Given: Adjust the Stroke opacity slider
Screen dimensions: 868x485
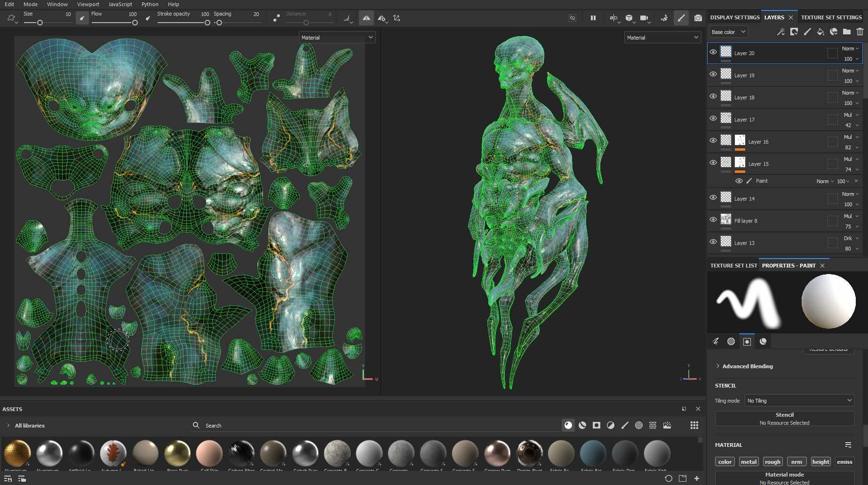Looking at the screenshot, I should point(183,23).
